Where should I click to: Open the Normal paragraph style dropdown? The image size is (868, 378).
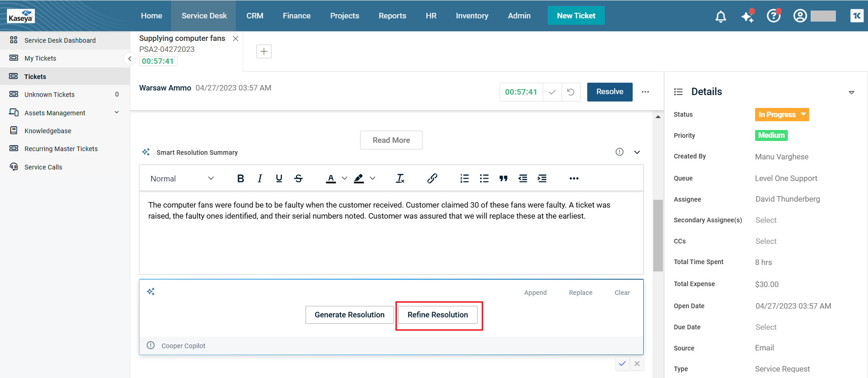[x=182, y=179]
